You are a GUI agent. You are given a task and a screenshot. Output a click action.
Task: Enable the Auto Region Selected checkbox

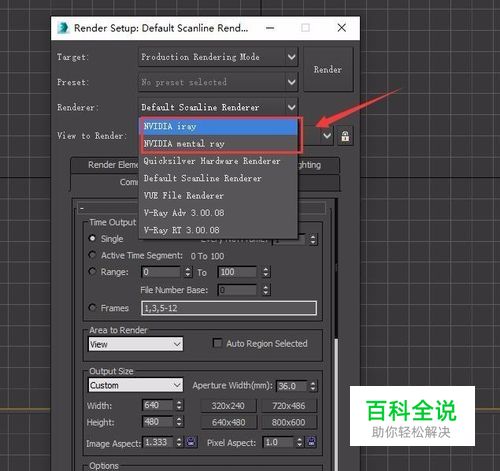click(x=217, y=343)
